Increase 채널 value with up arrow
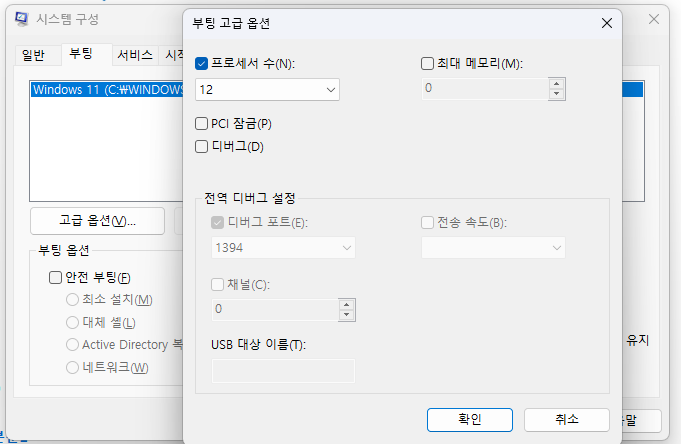Image resolution: width=681 pixels, height=444 pixels. 346,304
